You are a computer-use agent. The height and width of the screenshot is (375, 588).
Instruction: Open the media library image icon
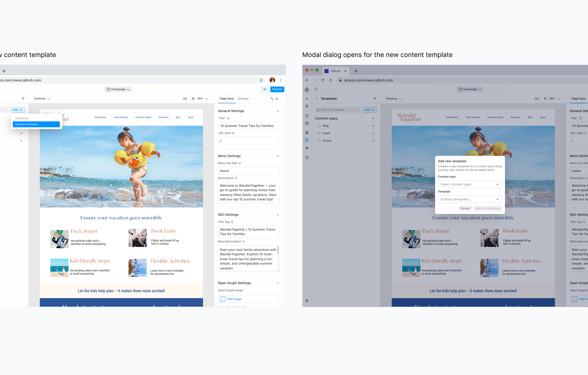(307, 123)
